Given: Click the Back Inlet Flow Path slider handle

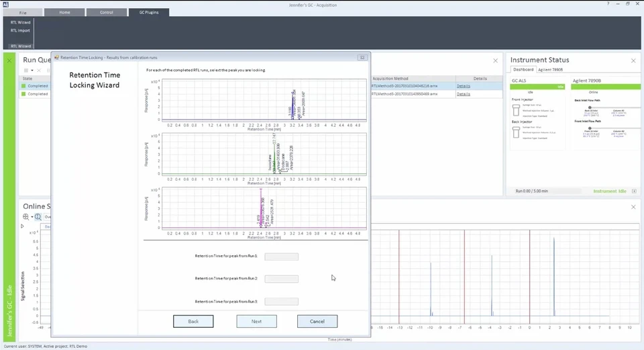Looking at the screenshot, I should pyautogui.click(x=590, y=107).
